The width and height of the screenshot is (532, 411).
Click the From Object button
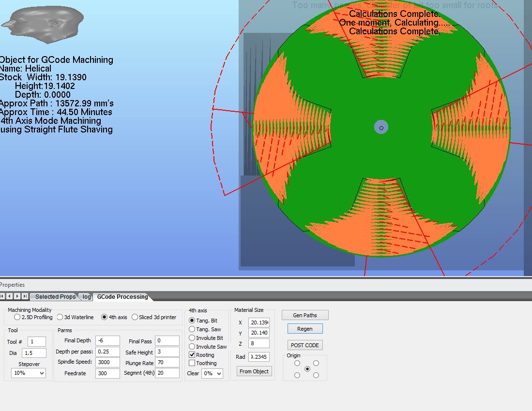pos(254,371)
